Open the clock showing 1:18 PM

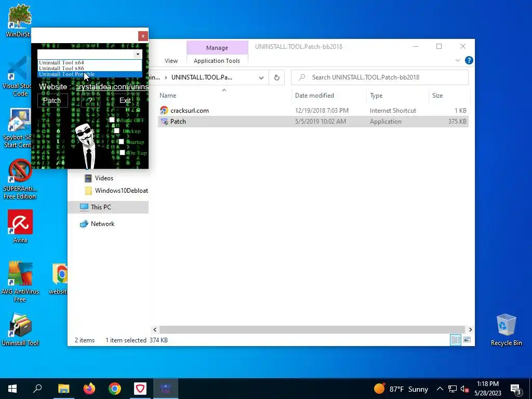tap(487, 389)
